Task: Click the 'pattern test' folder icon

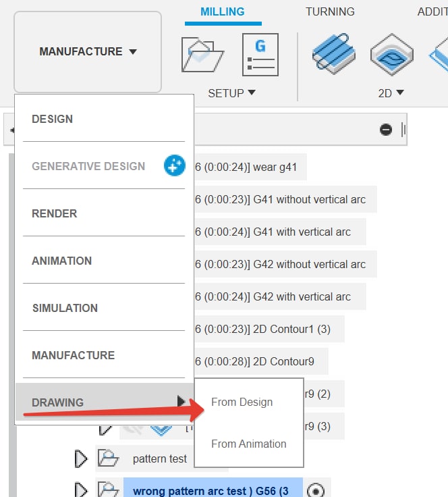Action: 108,459
